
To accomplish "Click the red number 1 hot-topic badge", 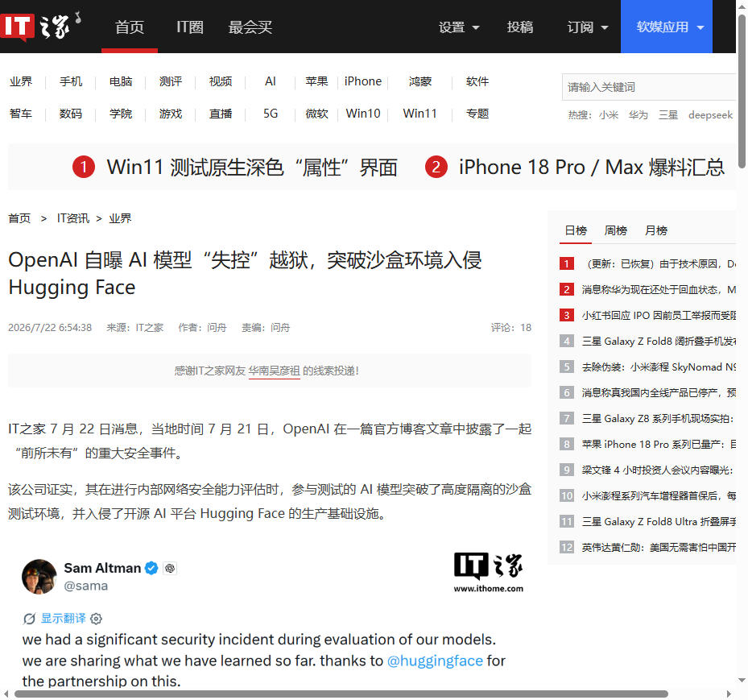I will 84,167.
